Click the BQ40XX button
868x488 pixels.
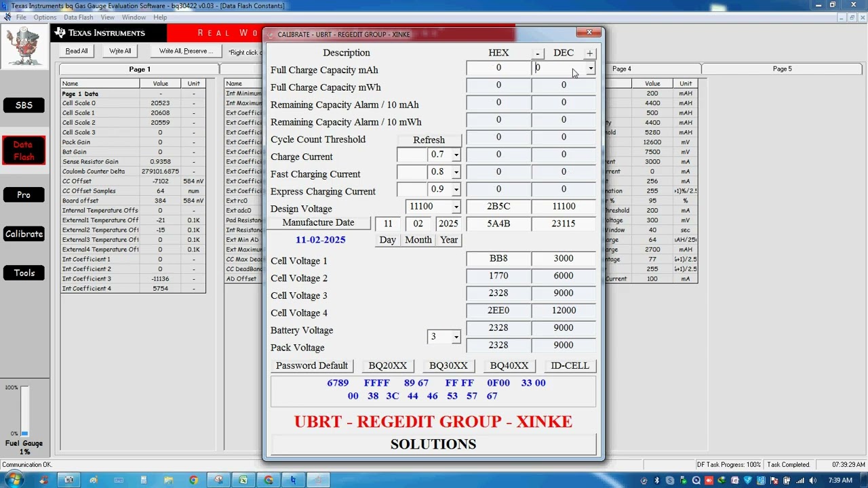point(509,366)
